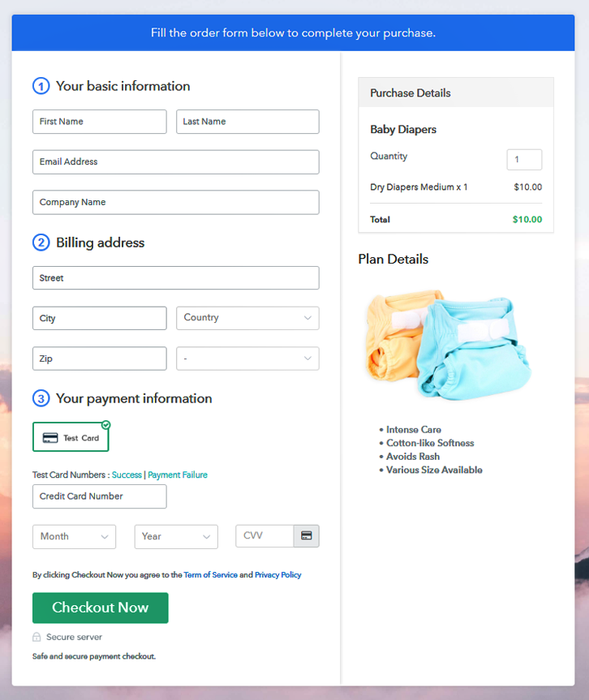This screenshot has height=700, width=589.
Task: Click the green checkmark on Test Card
Action: click(106, 424)
